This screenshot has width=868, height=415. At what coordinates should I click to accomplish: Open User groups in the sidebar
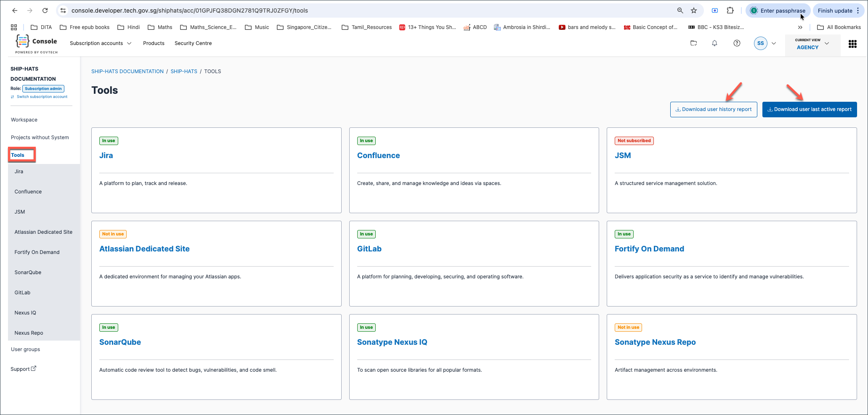click(26, 349)
